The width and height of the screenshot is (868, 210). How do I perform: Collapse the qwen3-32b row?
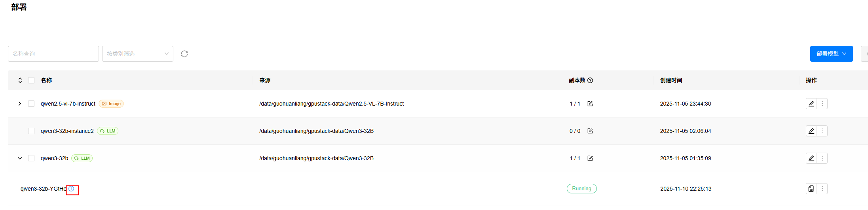coord(20,158)
